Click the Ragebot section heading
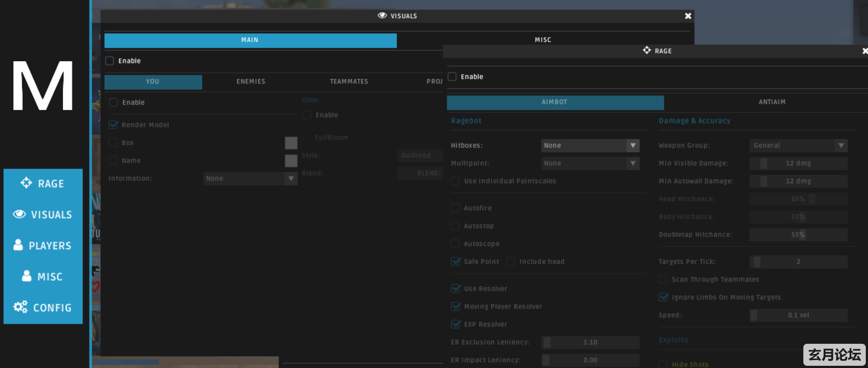Viewport: 868px width, 368px height. [x=466, y=121]
